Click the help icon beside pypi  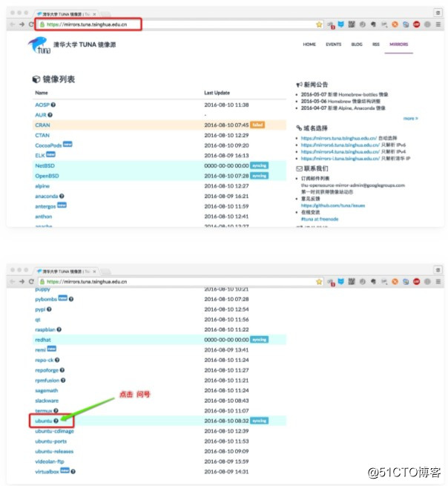pyautogui.click(x=49, y=309)
